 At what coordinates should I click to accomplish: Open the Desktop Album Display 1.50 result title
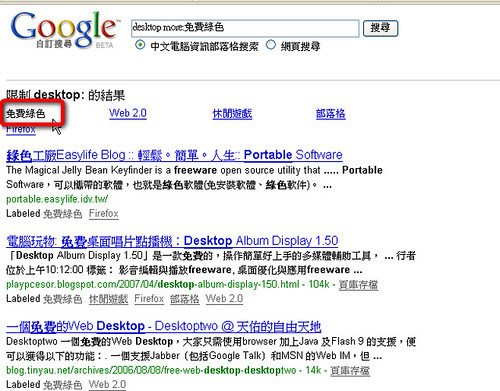(x=172, y=241)
